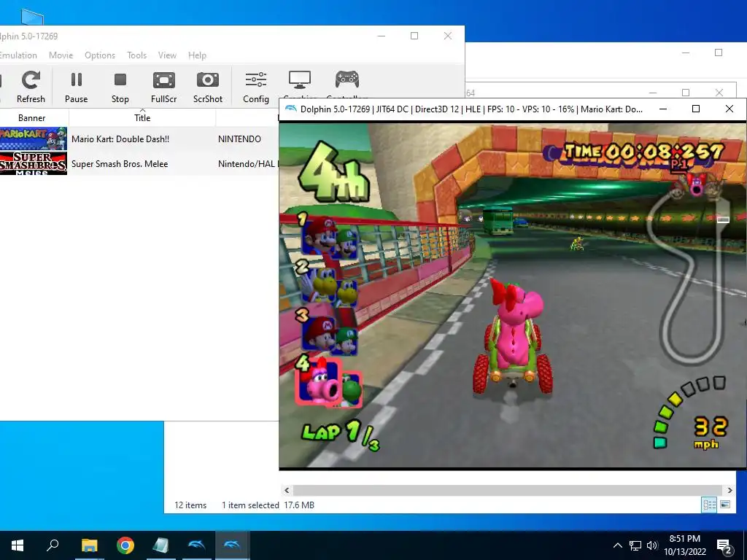
Task: Click File Explorer horizontal scrollbar left arrow
Action: 287,490
